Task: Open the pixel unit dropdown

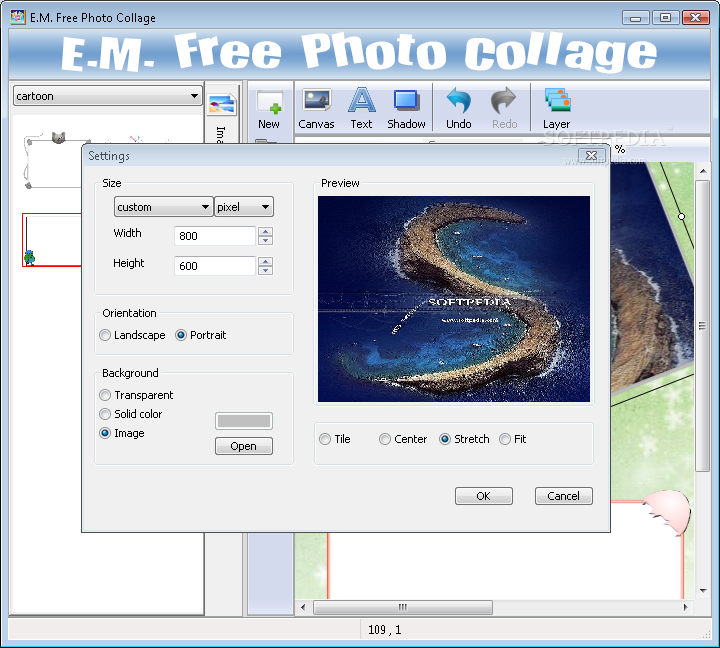Action: point(244,207)
